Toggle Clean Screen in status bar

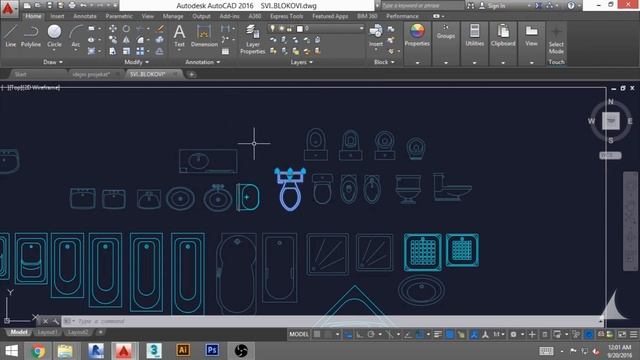coord(622,335)
